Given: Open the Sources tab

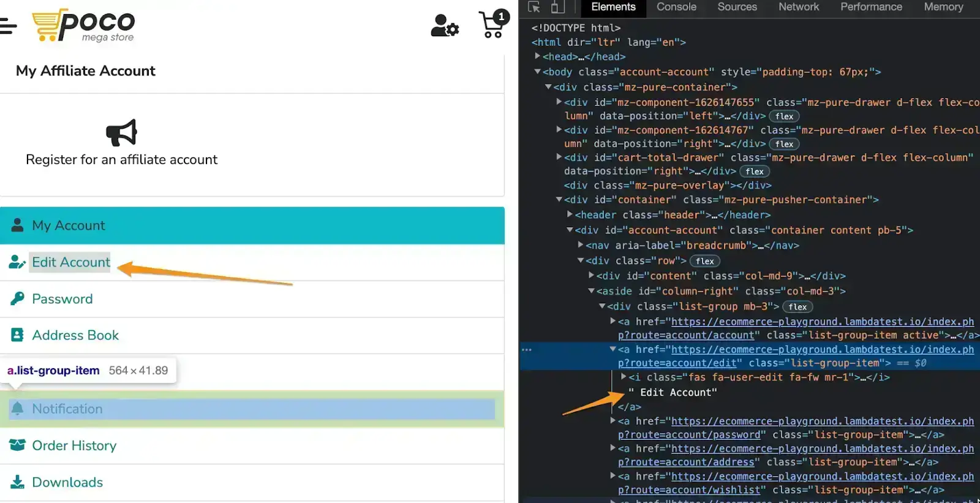Looking at the screenshot, I should click(x=737, y=7).
